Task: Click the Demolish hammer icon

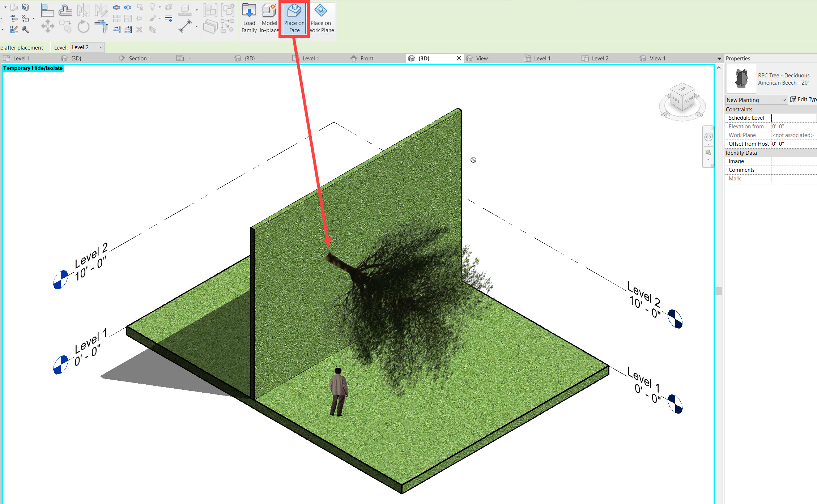Action: click(25, 30)
